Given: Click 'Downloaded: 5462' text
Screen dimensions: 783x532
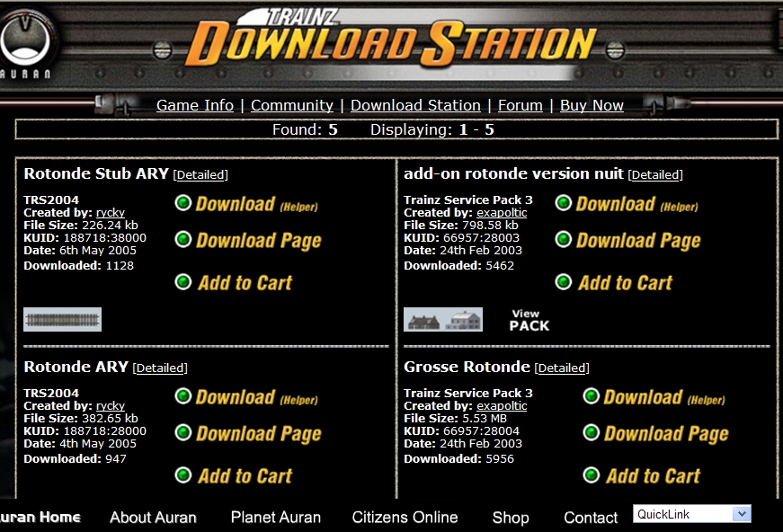Looking at the screenshot, I should (458, 265).
